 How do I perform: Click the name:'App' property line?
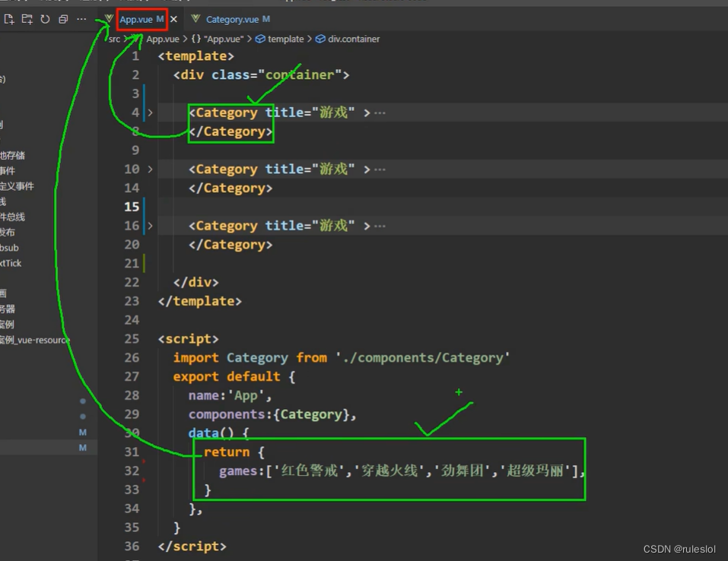click(x=230, y=395)
